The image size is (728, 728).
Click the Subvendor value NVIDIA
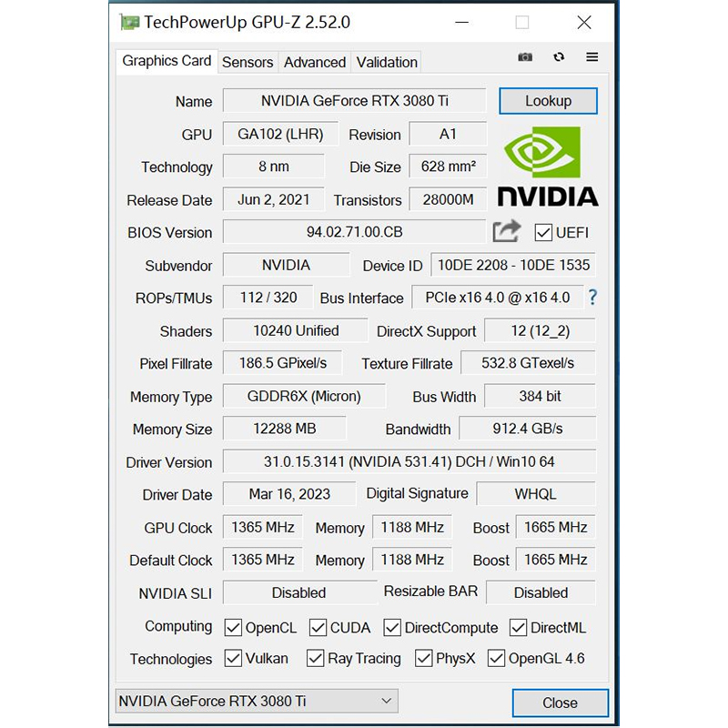pyautogui.click(x=286, y=265)
